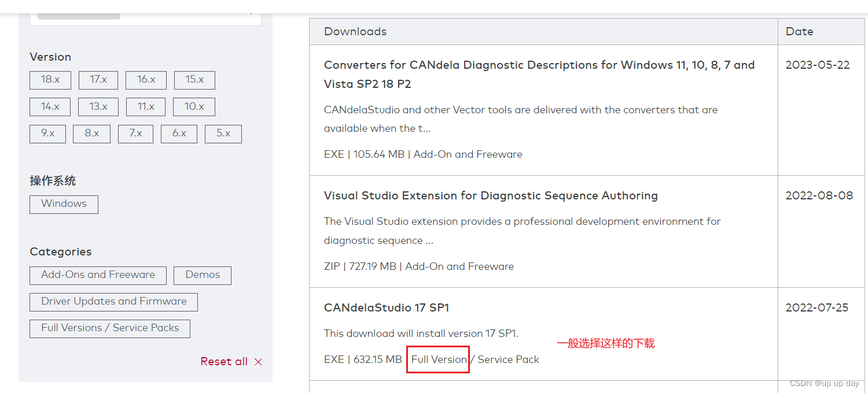Click 'ZIP | 727.19 MB | Add-On and Freeware'

[x=419, y=266]
